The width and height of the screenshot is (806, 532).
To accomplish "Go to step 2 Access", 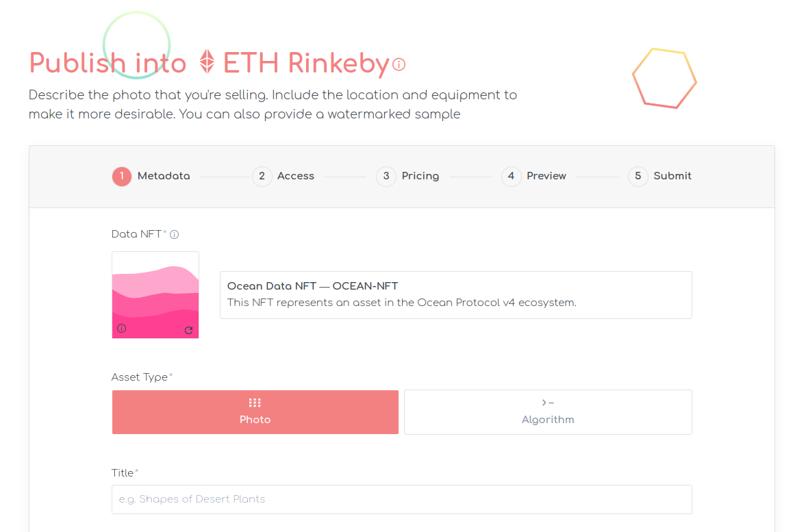I will (x=284, y=176).
